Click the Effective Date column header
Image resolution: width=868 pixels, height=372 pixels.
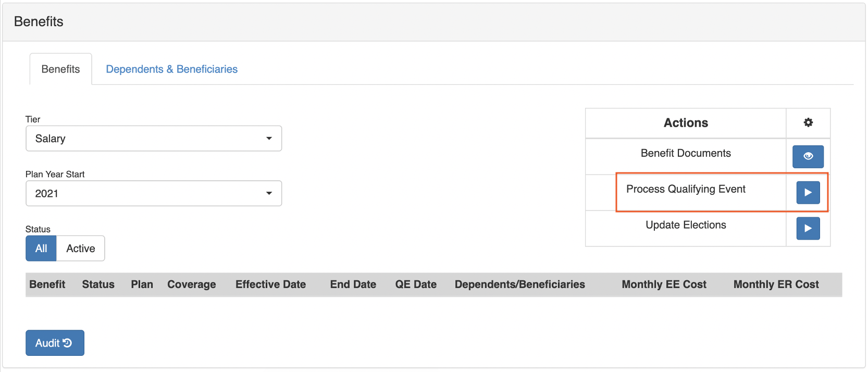click(270, 284)
